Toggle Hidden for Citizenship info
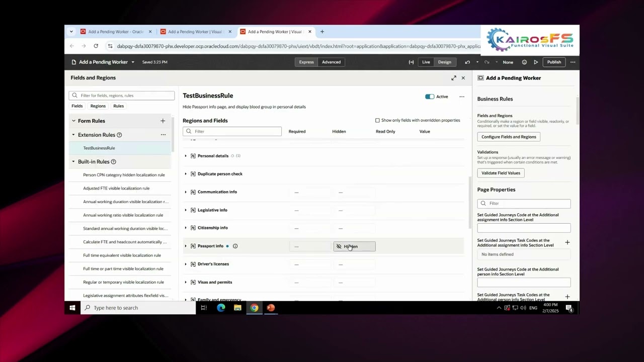644x362 pixels. [x=354, y=228]
